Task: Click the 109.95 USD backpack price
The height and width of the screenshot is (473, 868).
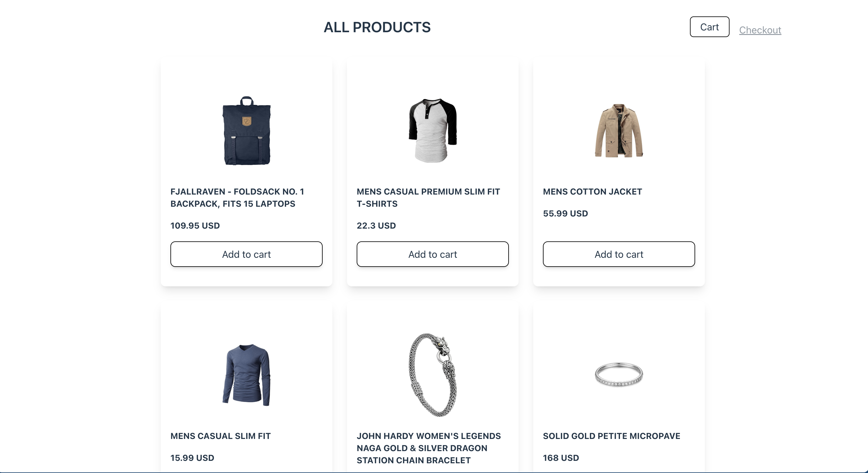Action: [195, 226]
